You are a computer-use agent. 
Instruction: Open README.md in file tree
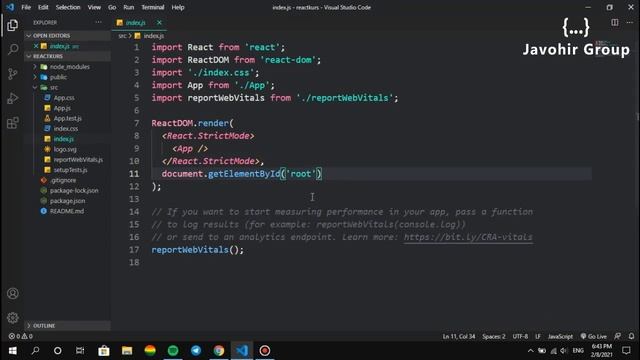click(x=67, y=211)
